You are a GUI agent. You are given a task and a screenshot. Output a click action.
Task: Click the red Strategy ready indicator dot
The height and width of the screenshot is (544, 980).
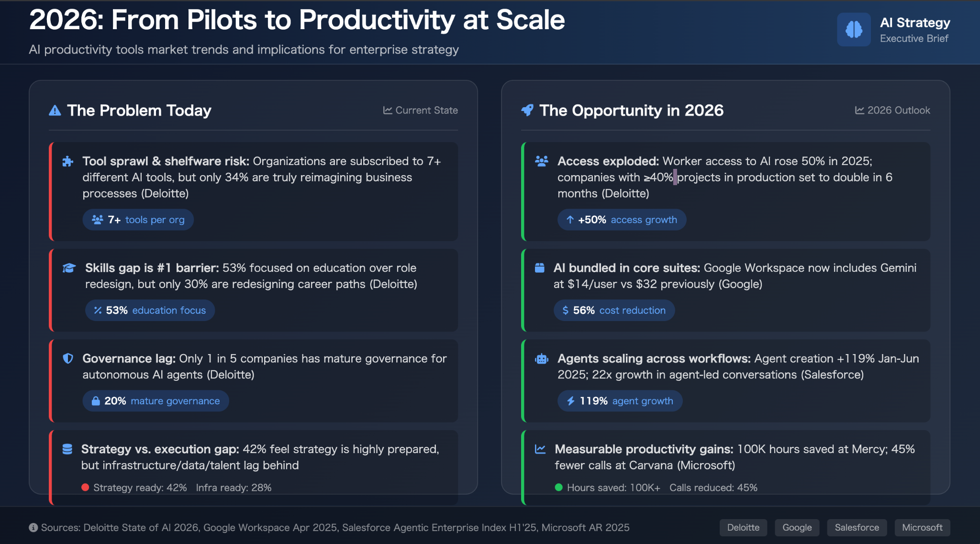(x=85, y=488)
